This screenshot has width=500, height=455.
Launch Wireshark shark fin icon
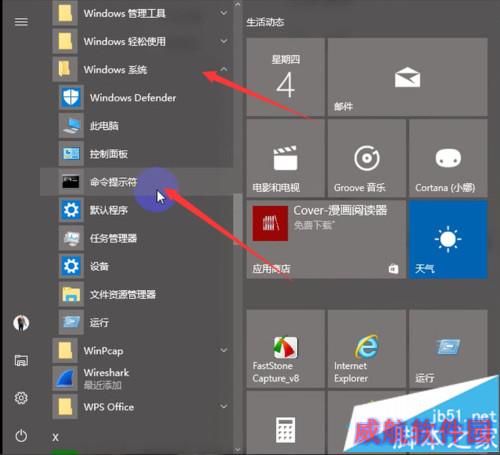click(x=65, y=379)
